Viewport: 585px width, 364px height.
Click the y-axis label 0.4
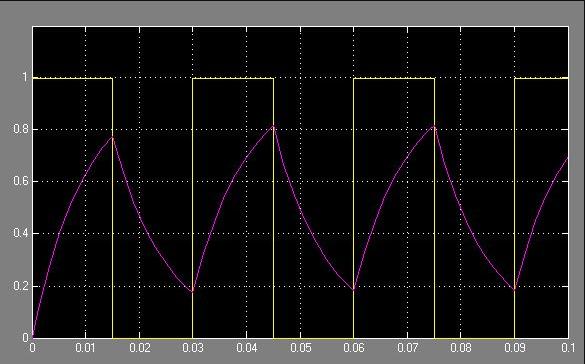[x=21, y=233]
